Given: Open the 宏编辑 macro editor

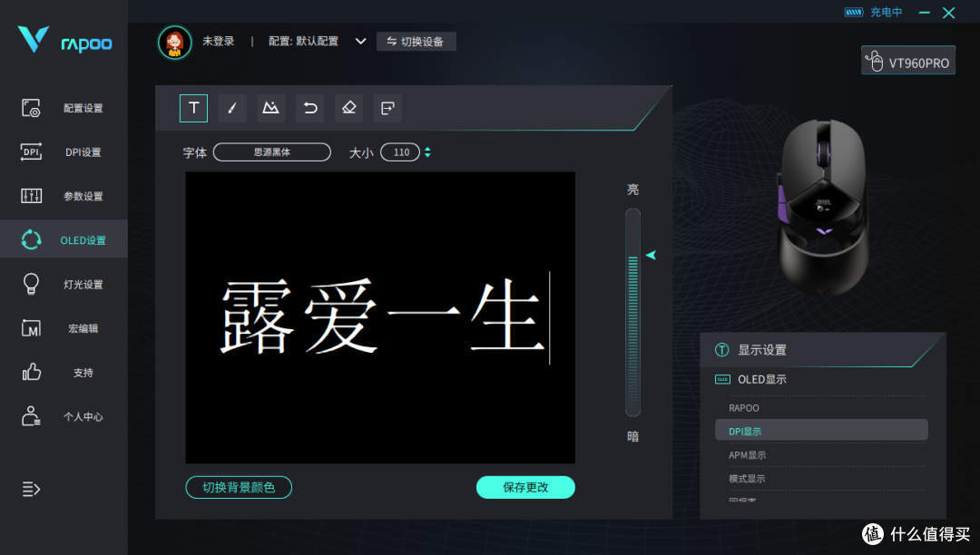Looking at the screenshot, I should (x=64, y=328).
